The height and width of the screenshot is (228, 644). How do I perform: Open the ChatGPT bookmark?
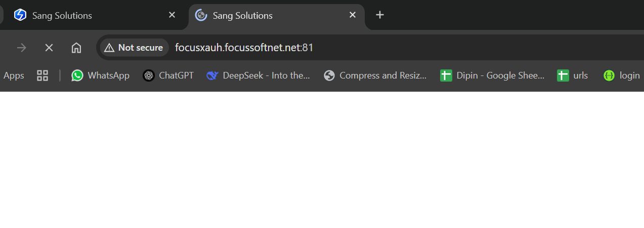pos(168,75)
